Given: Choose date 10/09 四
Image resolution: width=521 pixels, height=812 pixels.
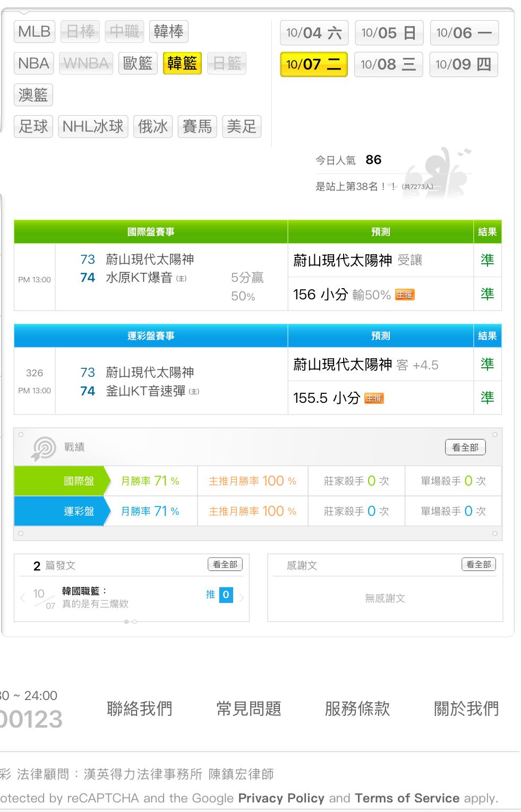Looking at the screenshot, I should 464,64.
